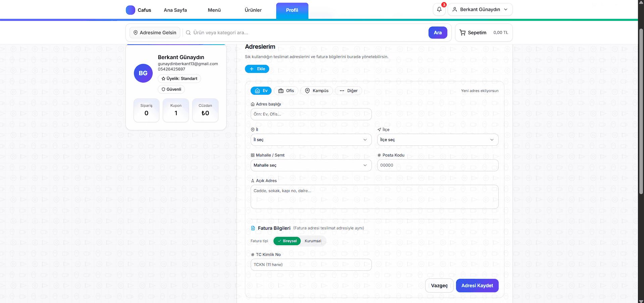Open the Mahalle seç dropdown
The height and width of the screenshot is (303, 644).
point(311,165)
